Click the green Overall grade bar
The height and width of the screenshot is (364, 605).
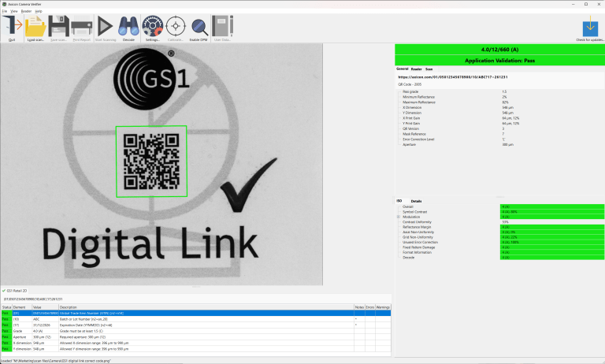(x=551, y=206)
